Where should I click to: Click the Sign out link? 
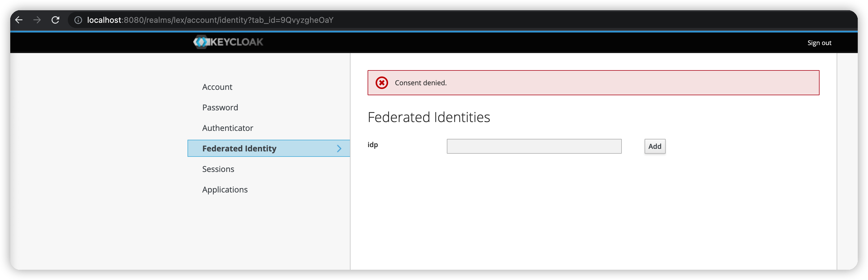pyautogui.click(x=819, y=42)
